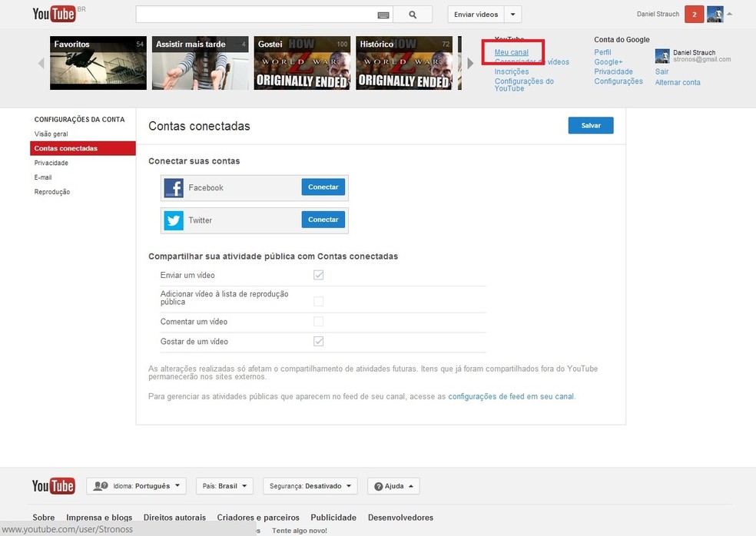756x536 pixels.
Task: Expand the Ajuda menu in footer
Action: [393, 486]
